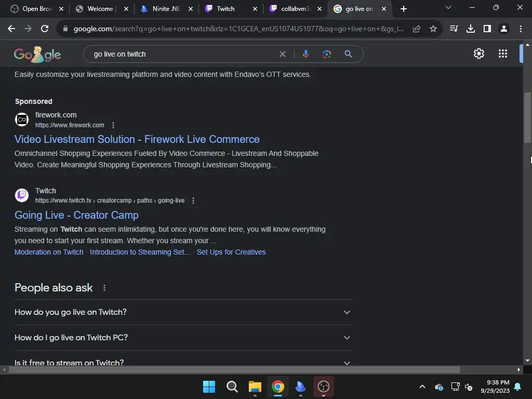Open Windows Start menu
The height and width of the screenshot is (399, 532).
point(209,387)
